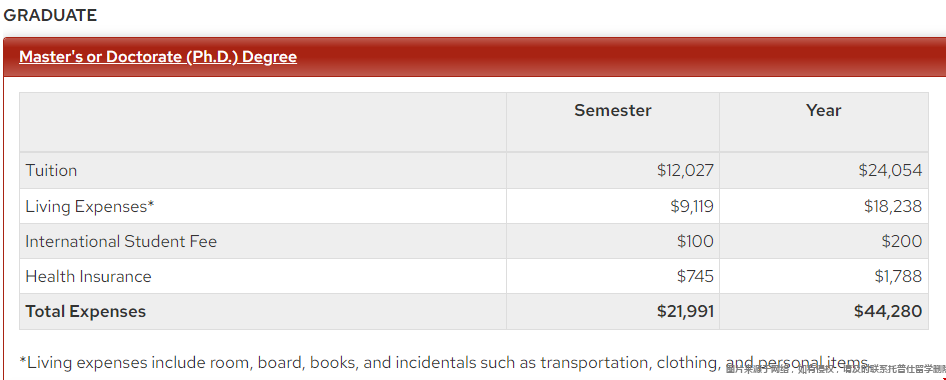Image resolution: width=946 pixels, height=380 pixels.
Task: Select the Total Expenses row label
Action: point(86,311)
